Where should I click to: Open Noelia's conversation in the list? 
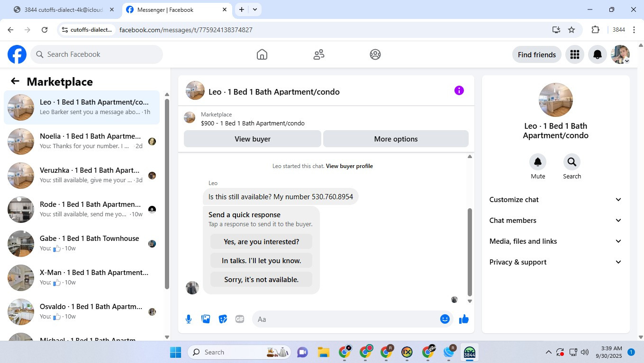point(82,142)
